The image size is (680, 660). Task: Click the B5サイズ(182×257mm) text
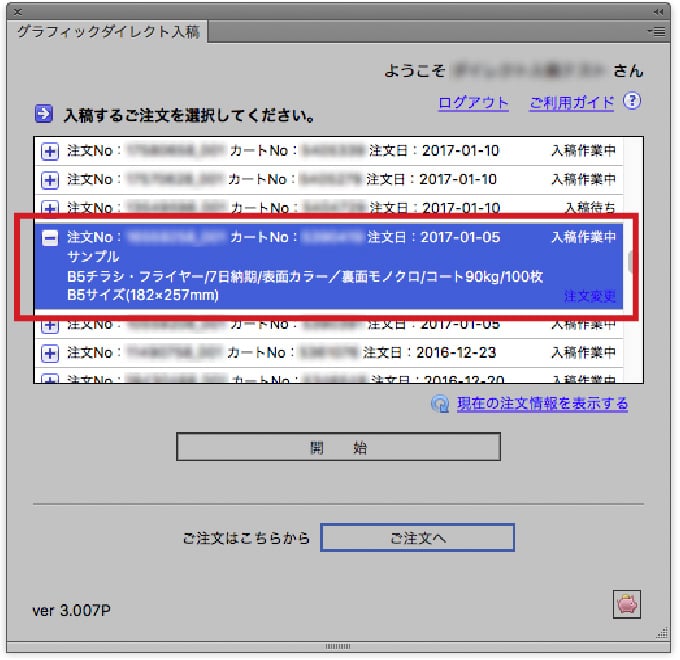click(x=143, y=295)
